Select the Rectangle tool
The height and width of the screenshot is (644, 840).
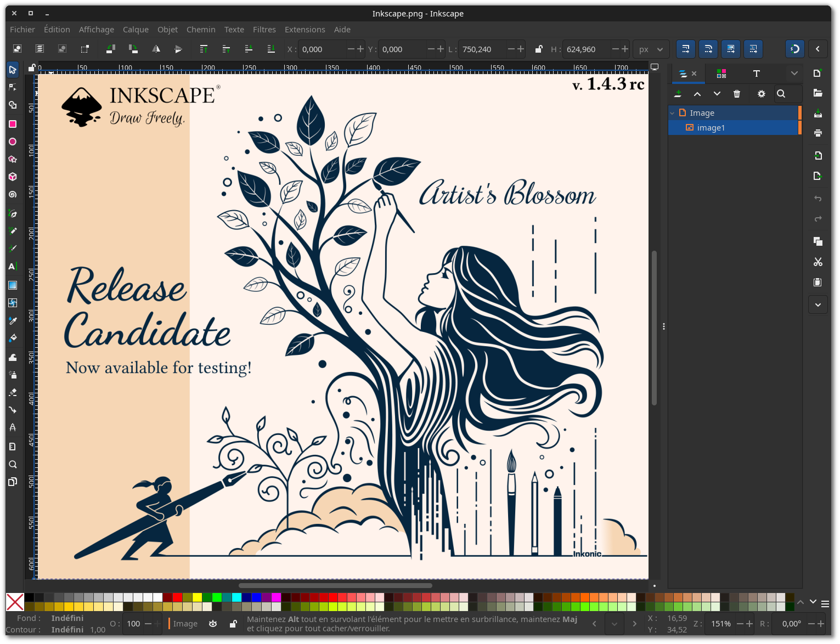tap(13, 124)
